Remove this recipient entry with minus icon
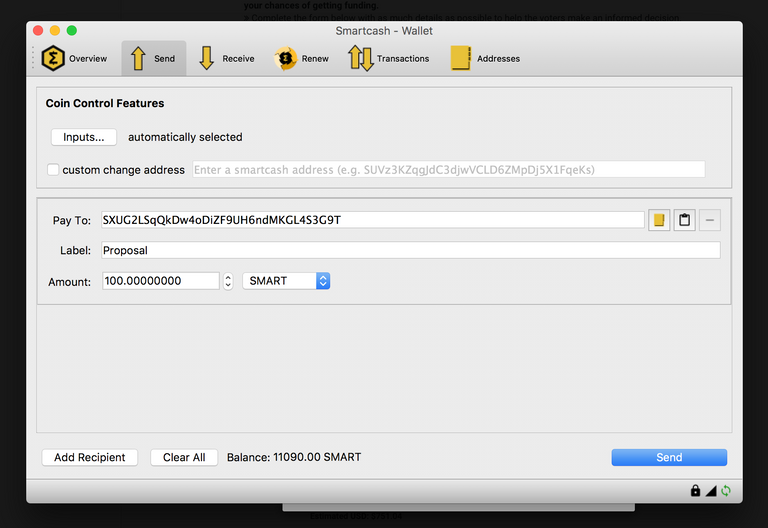This screenshot has height=528, width=768. tap(710, 220)
